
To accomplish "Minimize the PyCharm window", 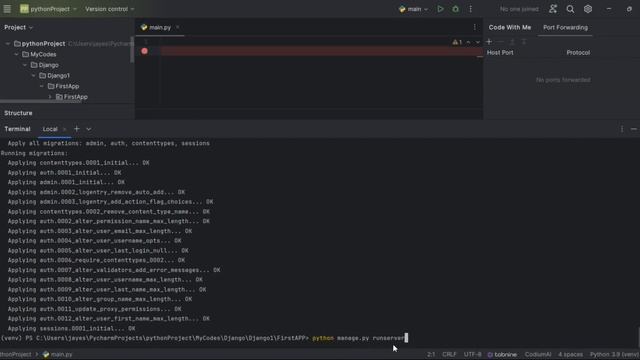I will point(609,9).
